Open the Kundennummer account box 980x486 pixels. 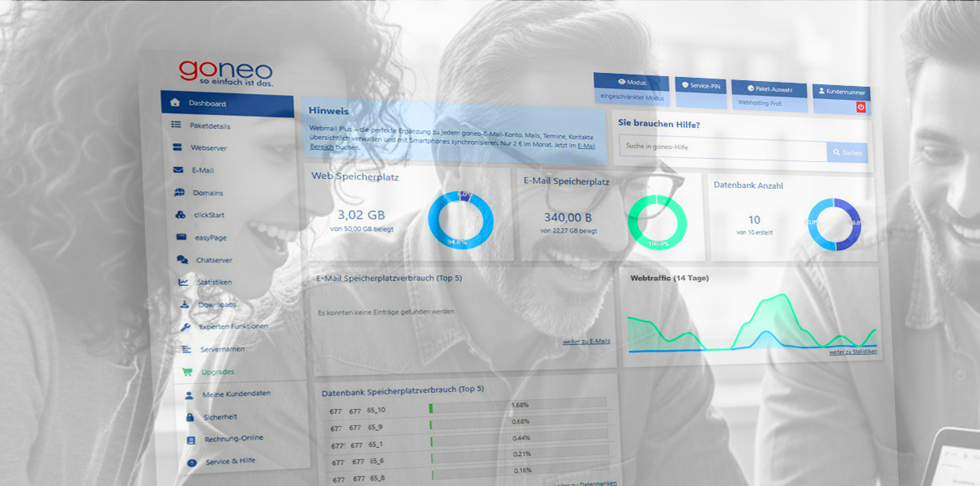841,92
